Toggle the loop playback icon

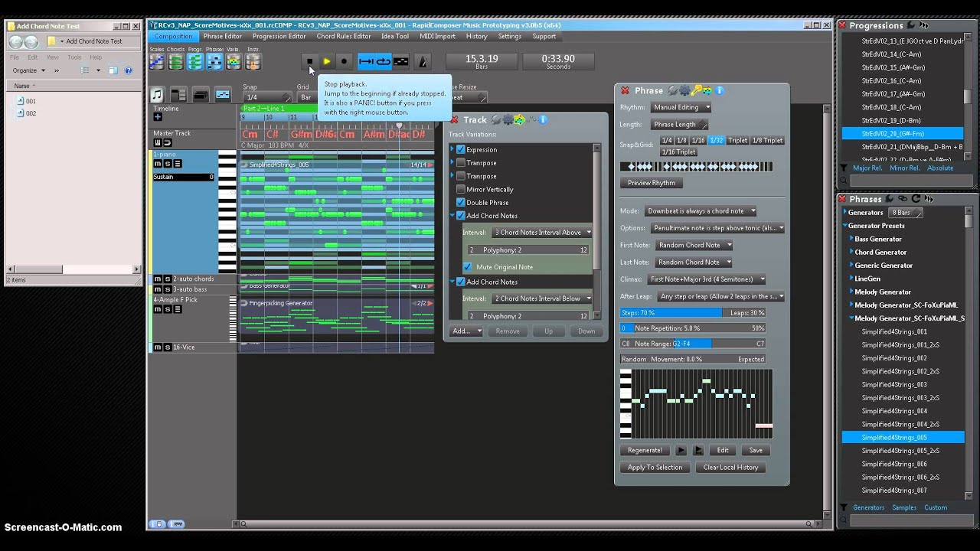tap(383, 61)
